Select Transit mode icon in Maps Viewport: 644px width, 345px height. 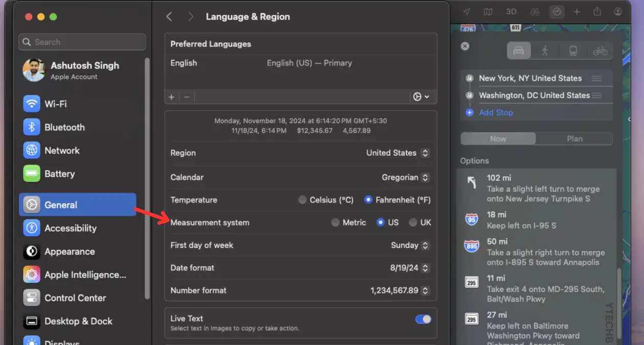point(573,51)
